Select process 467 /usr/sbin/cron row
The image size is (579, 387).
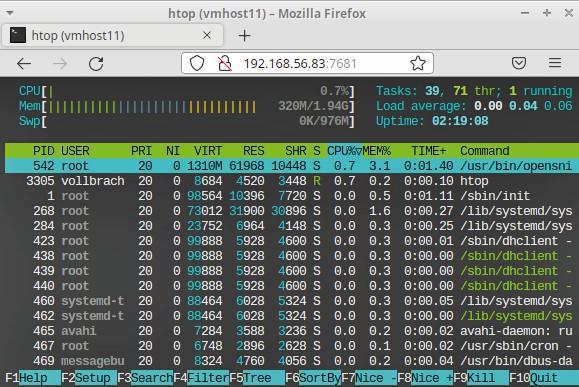(x=292, y=346)
